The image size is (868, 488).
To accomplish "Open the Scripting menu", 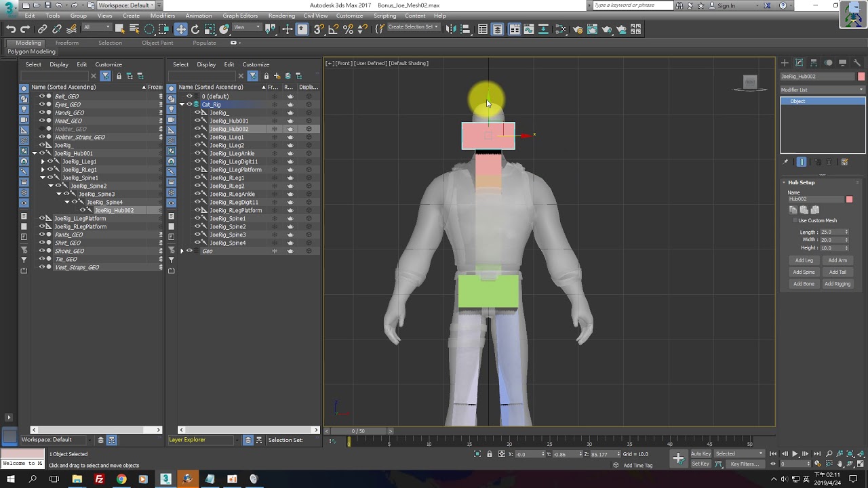I will [x=385, y=16].
